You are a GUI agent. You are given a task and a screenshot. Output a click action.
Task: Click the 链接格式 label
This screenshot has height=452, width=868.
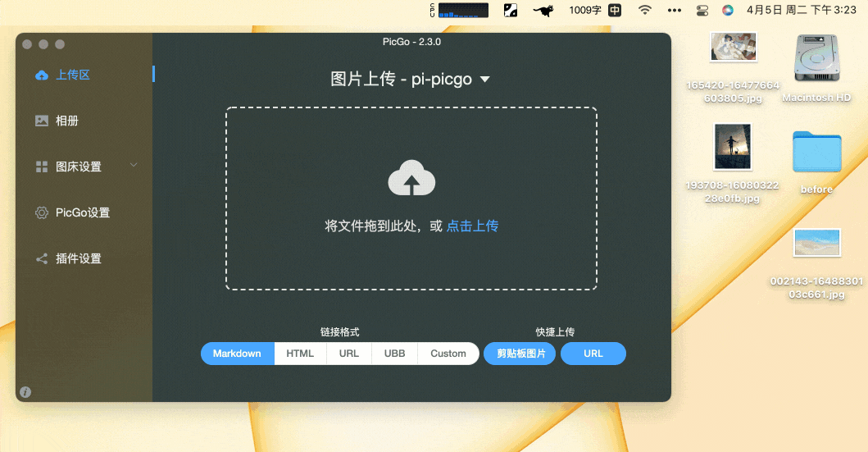[x=340, y=331]
